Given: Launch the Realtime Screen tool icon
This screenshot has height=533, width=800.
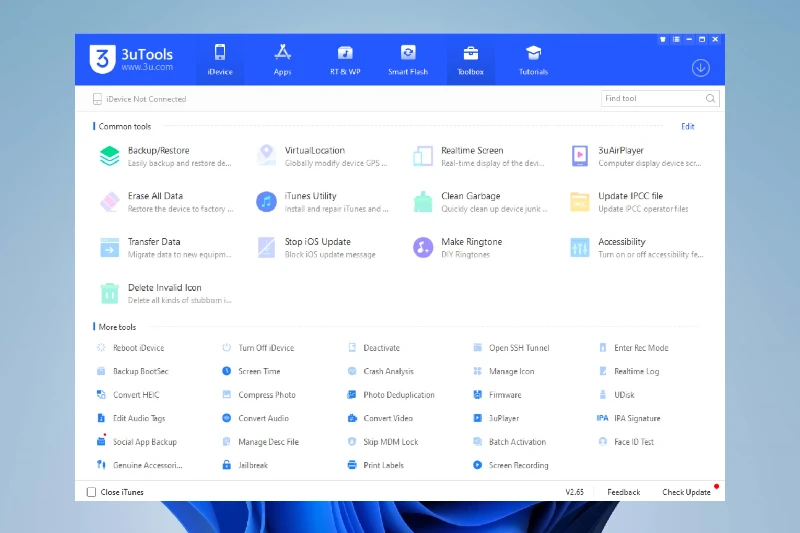Looking at the screenshot, I should [x=423, y=156].
